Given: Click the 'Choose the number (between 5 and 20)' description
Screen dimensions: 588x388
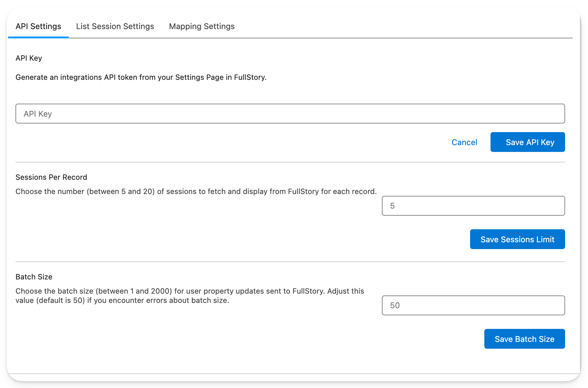Looking at the screenshot, I should click(196, 192).
